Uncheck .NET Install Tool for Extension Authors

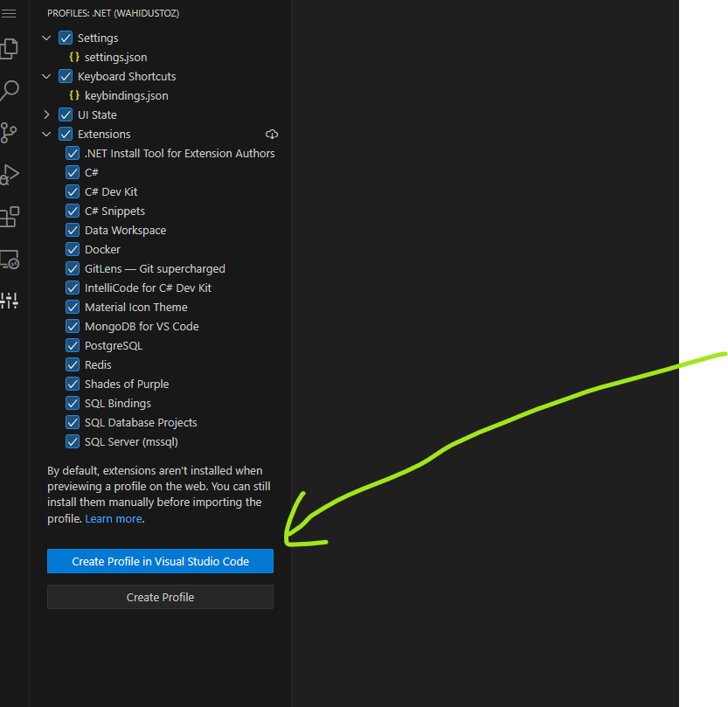coord(73,153)
